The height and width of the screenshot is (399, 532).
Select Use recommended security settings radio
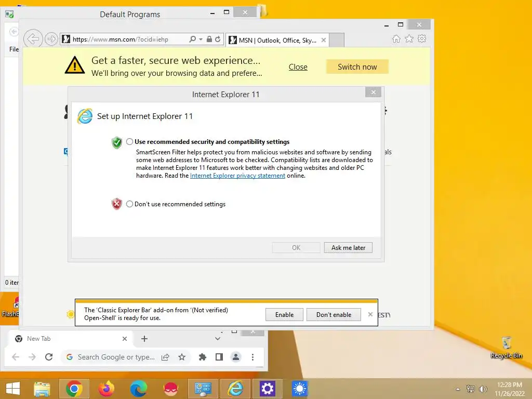[129, 141]
